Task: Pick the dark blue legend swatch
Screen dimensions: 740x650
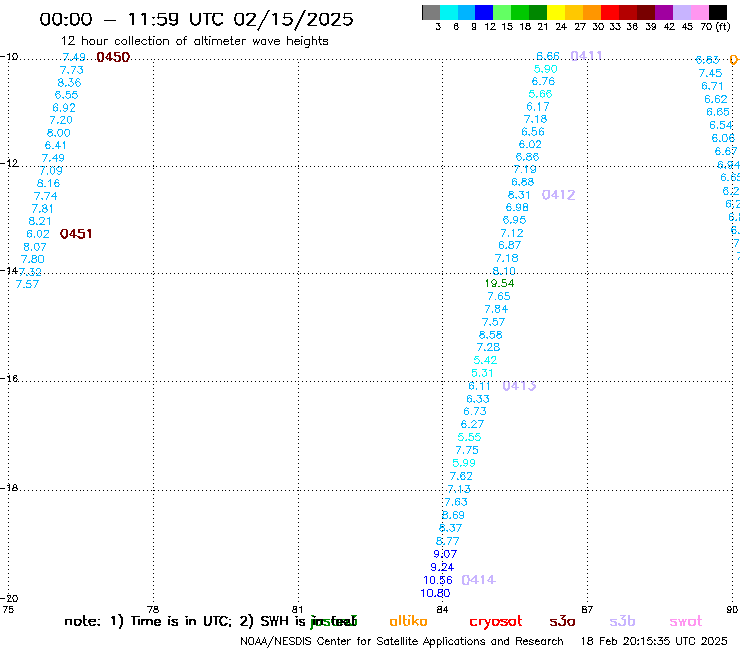Action: [484, 12]
